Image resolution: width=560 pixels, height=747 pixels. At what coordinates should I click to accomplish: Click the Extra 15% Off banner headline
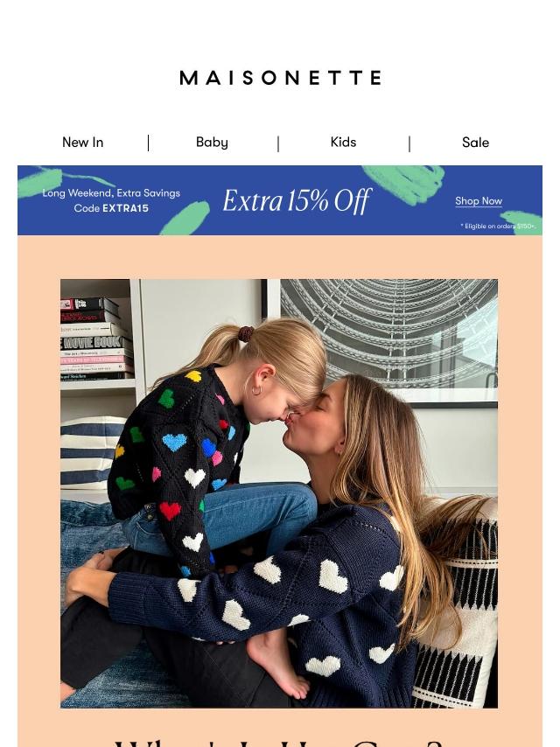tap(297, 200)
